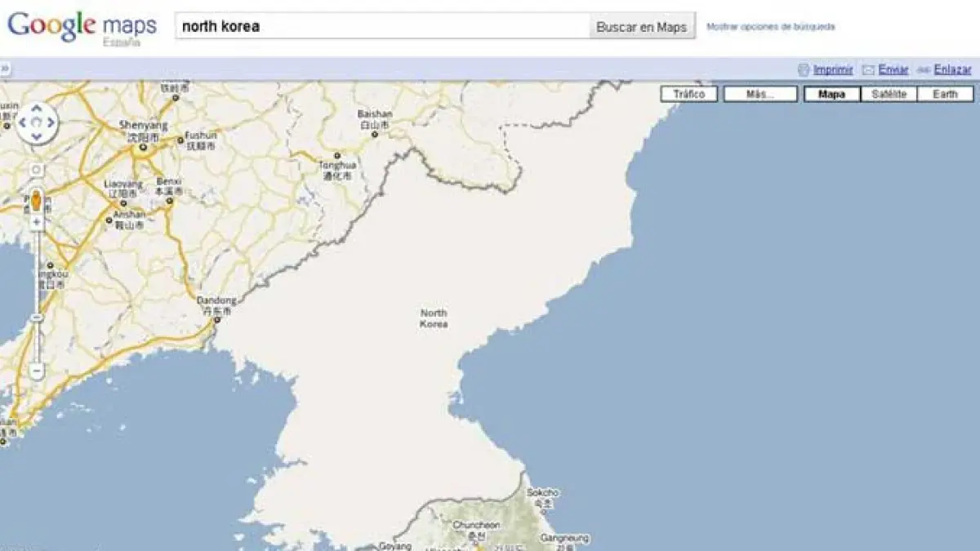980x551 pixels.
Task: Click the printer icon beside Imprimir
Action: 803,70
